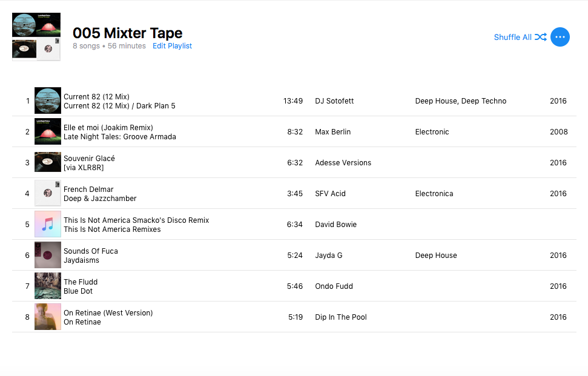Select the song On Retinae (West Version)
588x376 pixels.
tap(108, 312)
